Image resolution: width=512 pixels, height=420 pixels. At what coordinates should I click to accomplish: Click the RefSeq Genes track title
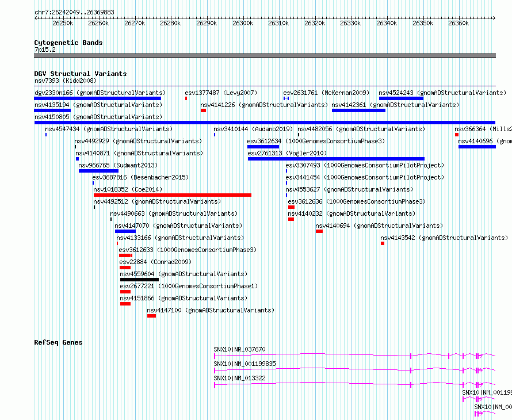pyautogui.click(x=58, y=342)
